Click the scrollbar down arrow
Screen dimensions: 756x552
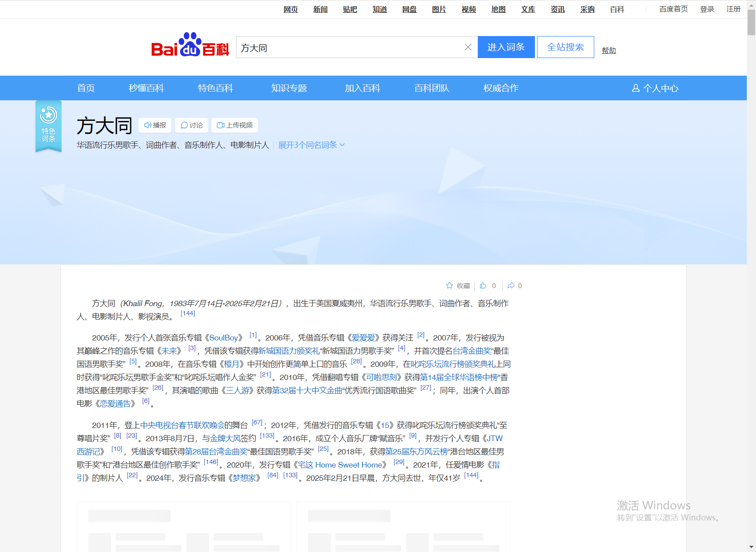pos(751,547)
